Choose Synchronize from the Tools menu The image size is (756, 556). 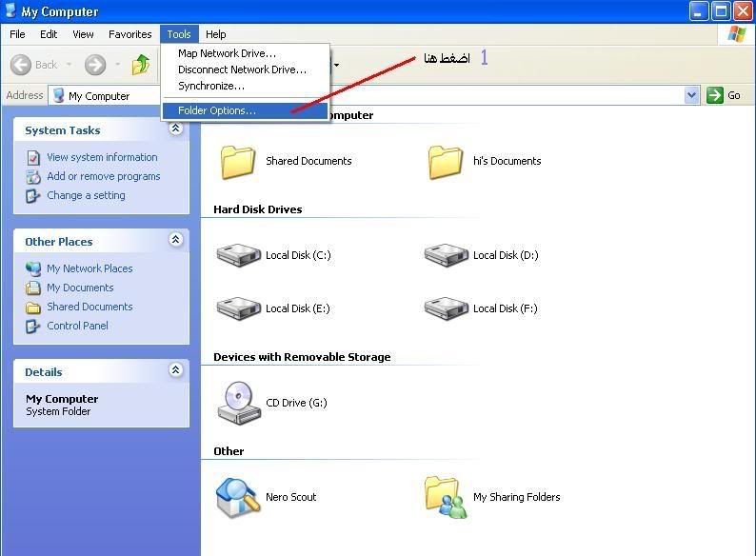(246, 86)
